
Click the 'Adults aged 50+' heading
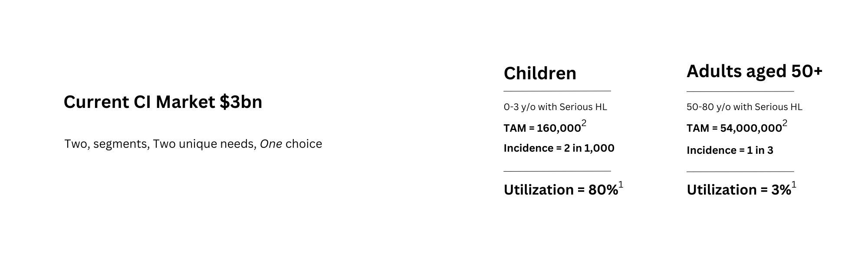[x=754, y=71]
